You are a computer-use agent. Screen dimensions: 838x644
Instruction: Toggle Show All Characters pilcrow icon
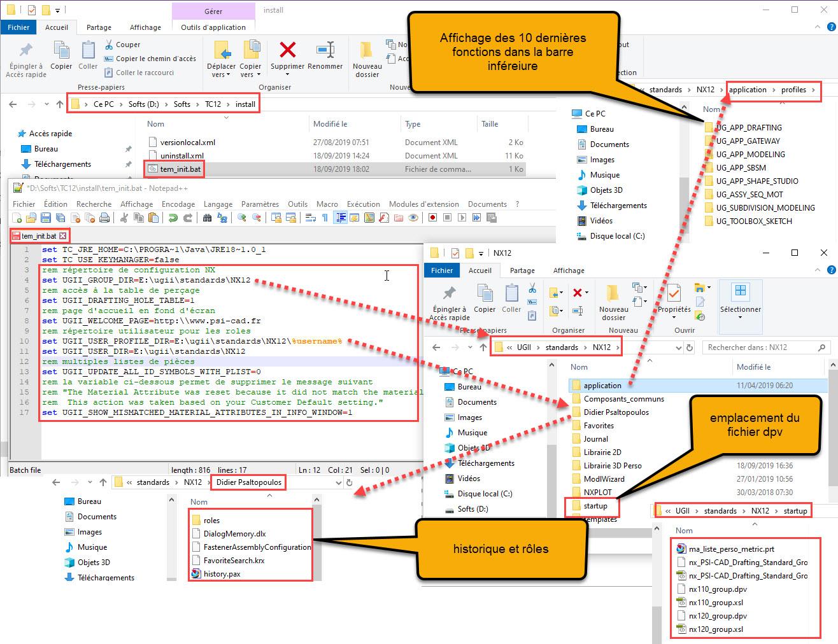[x=325, y=218]
